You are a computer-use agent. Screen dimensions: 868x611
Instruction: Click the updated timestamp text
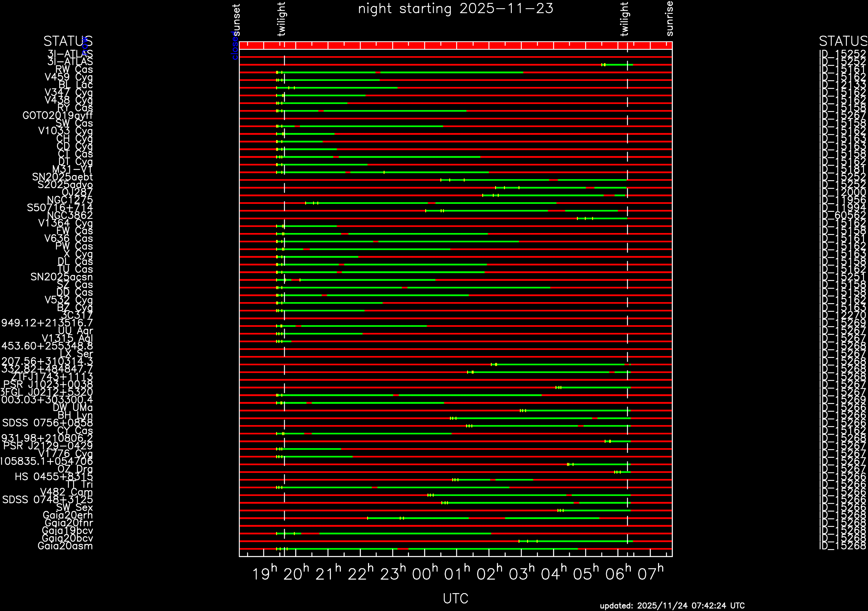[672, 606]
